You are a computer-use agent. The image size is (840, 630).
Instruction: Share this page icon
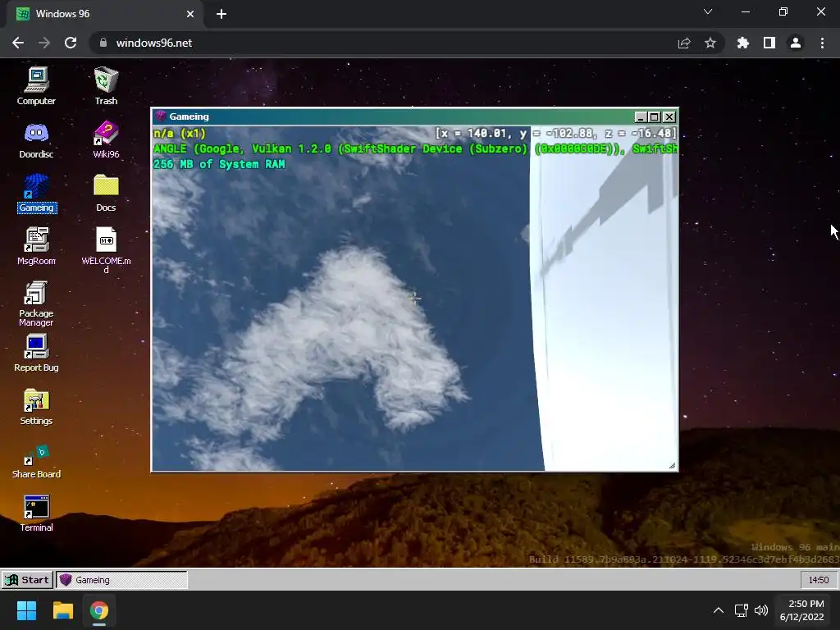[x=684, y=43]
